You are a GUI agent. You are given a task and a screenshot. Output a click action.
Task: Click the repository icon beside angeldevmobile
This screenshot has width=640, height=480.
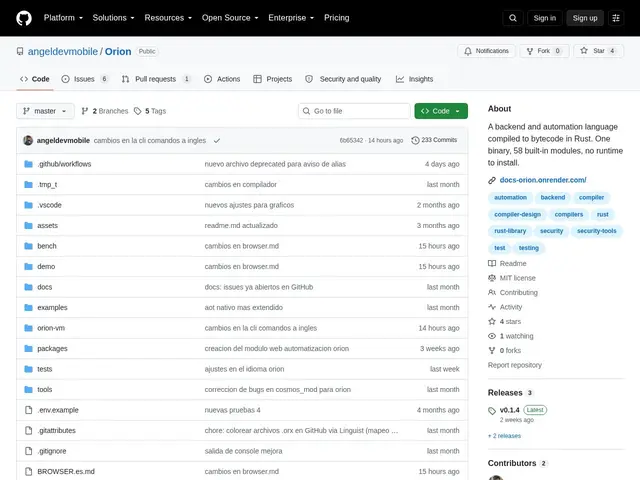coord(20,51)
